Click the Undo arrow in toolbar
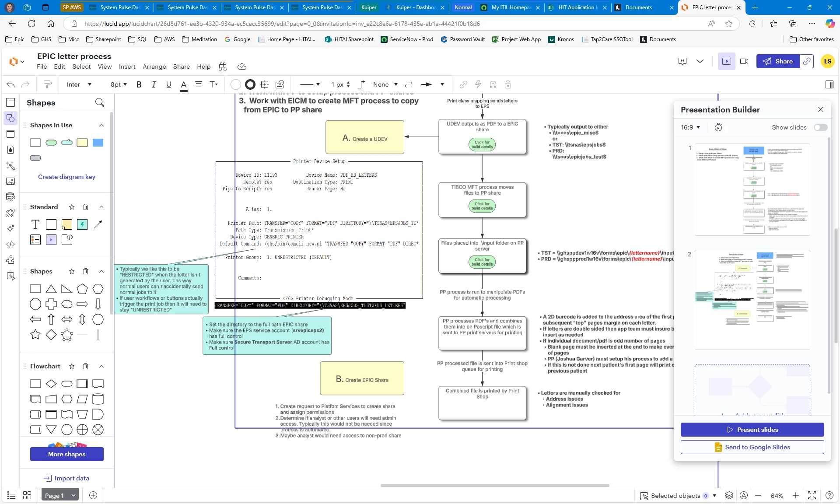The width and height of the screenshot is (840, 504). click(10, 84)
